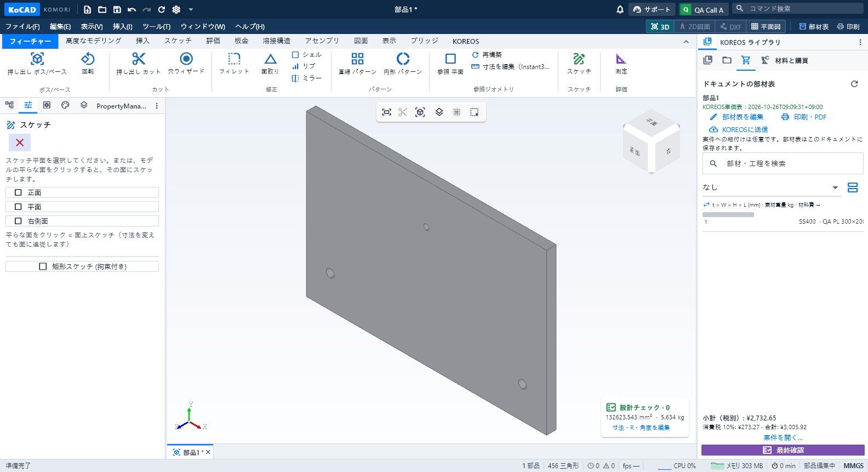The height and width of the screenshot is (472, 868).
Task: Open the ファイル(F) menu
Action: click(x=22, y=26)
